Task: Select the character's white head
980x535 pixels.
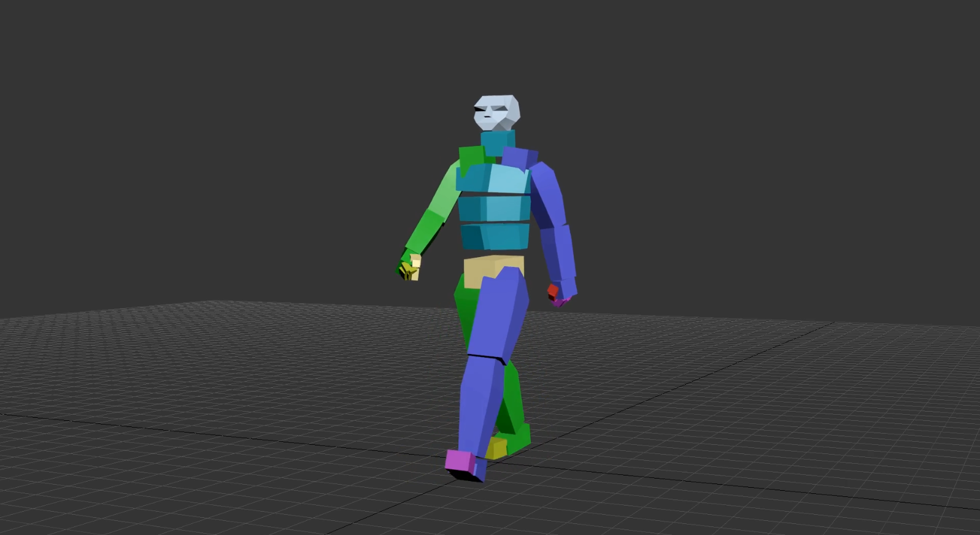Action: 496,113
